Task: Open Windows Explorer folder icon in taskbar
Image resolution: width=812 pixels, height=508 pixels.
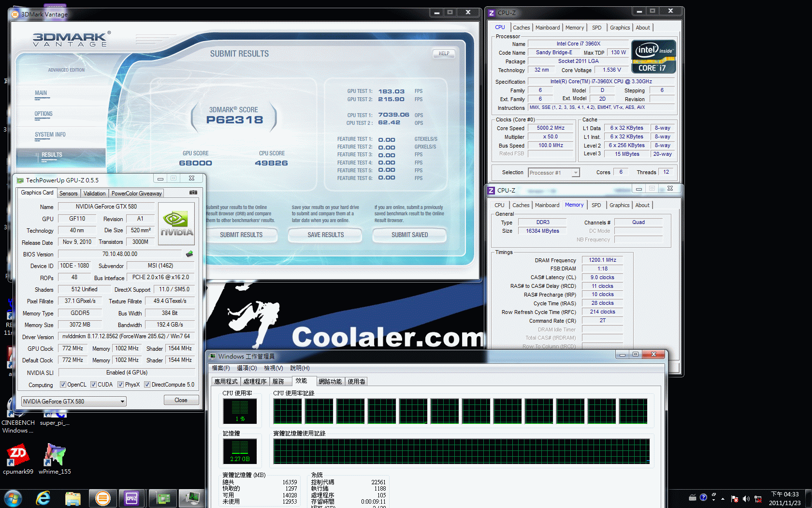Action: (x=72, y=498)
